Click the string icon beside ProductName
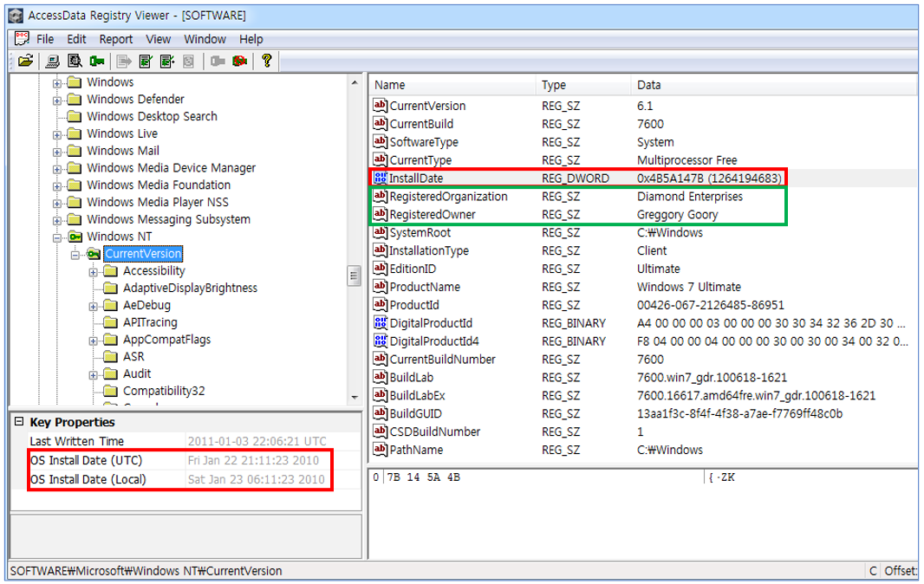924x584 pixels. click(x=381, y=287)
